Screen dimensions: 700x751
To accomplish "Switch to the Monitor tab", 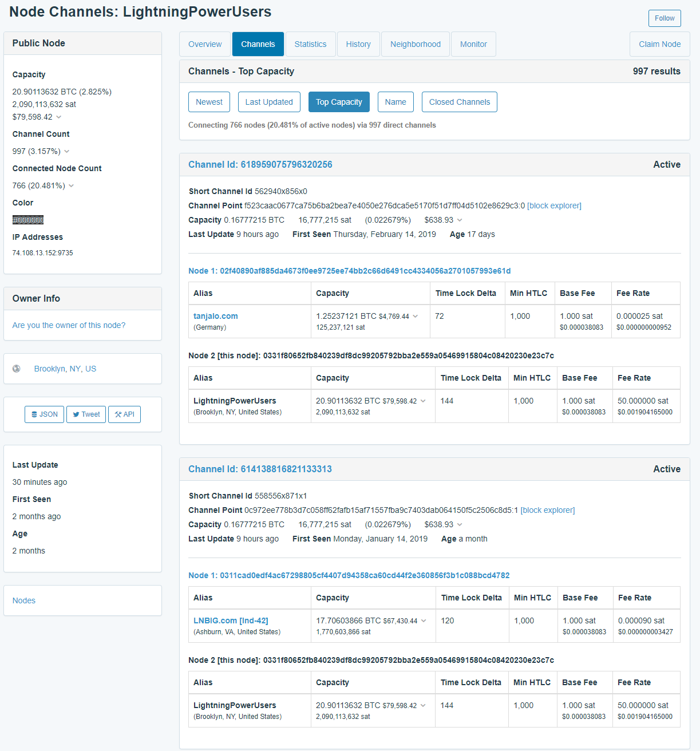I will 473,44.
